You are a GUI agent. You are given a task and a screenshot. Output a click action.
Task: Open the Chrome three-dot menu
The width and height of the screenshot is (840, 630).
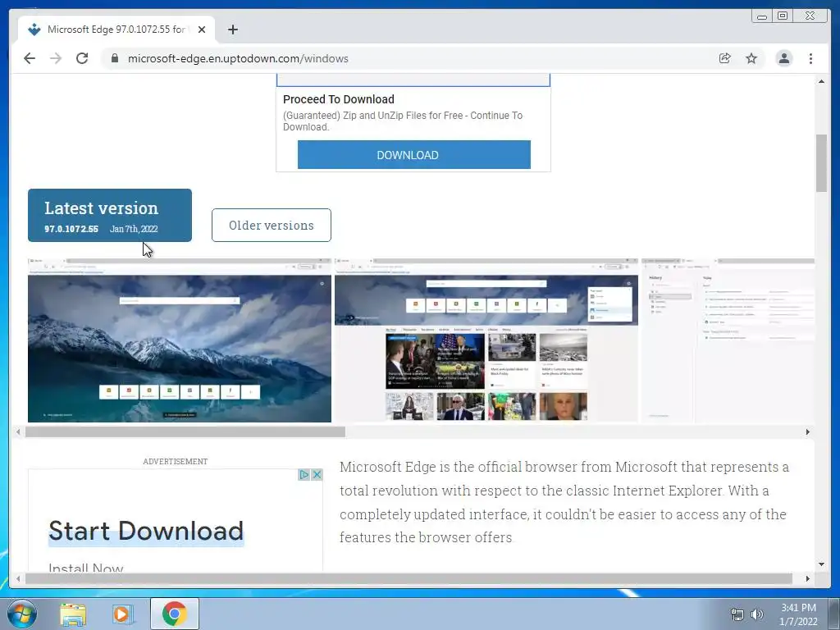(810, 58)
